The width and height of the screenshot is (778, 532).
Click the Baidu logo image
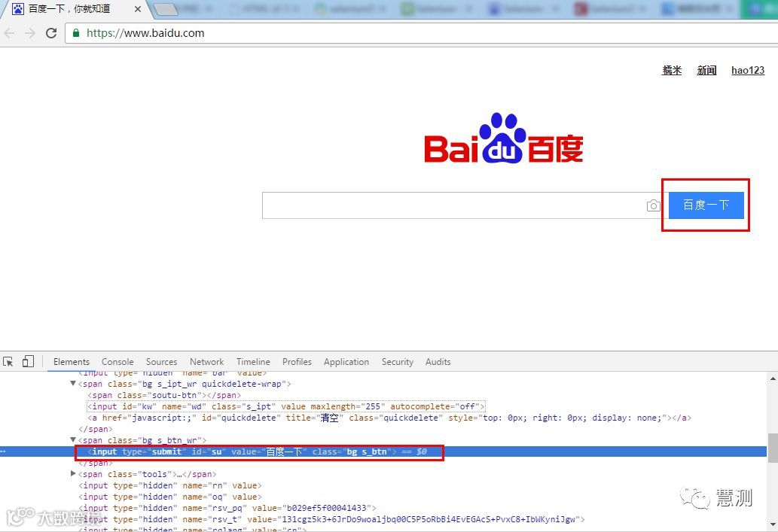click(x=504, y=138)
